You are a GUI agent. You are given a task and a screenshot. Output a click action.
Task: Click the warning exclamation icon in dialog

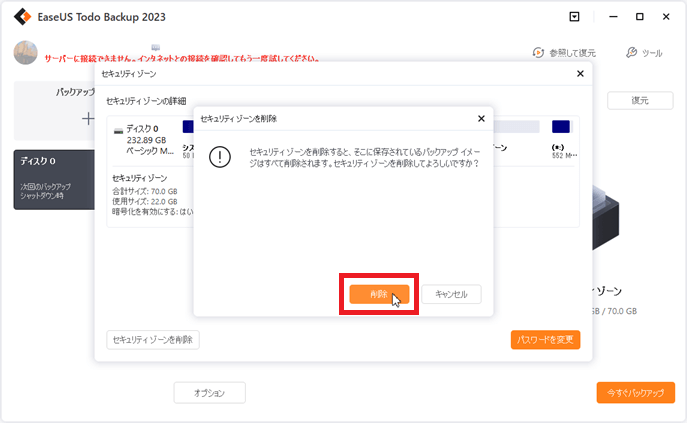tap(219, 156)
